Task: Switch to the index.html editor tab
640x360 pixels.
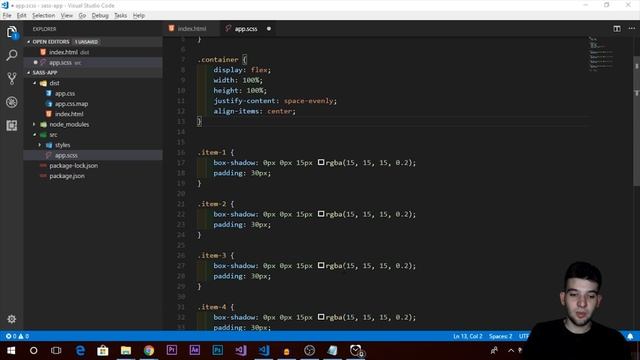Action: pyautogui.click(x=192, y=29)
